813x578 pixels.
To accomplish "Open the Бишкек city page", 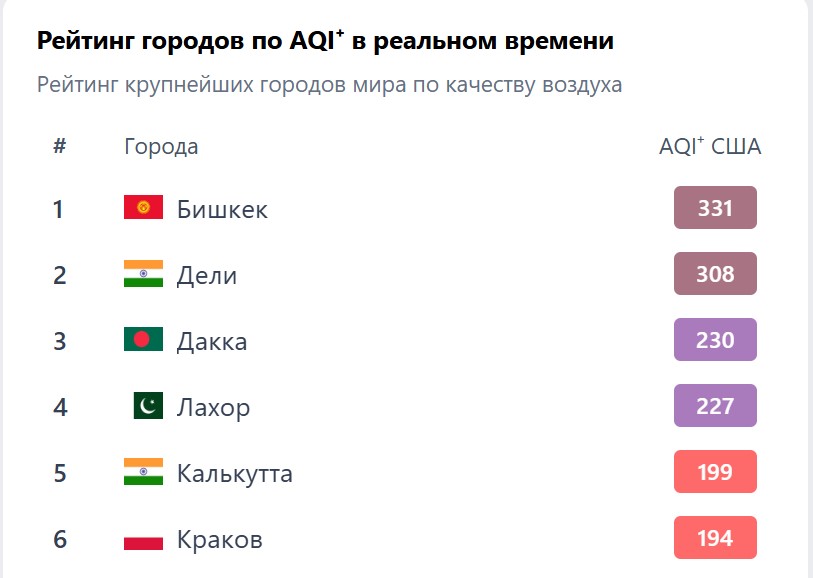I will (220, 209).
